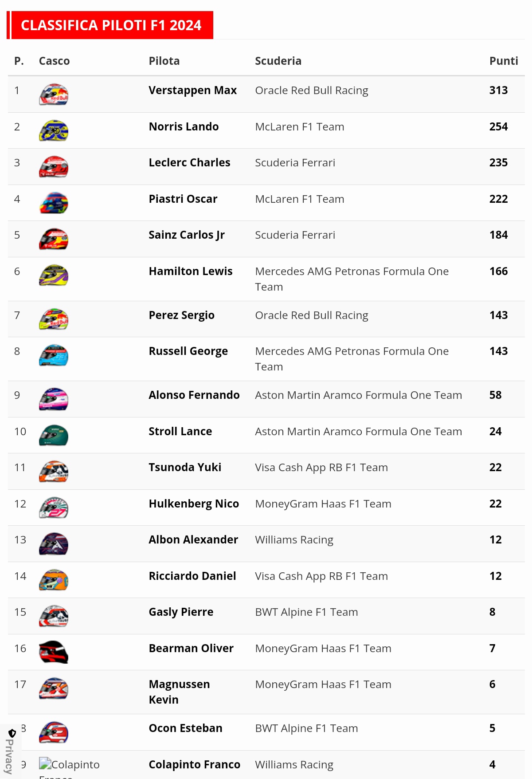
Task: Click Stroll's dark green helmet
Action: click(x=54, y=436)
